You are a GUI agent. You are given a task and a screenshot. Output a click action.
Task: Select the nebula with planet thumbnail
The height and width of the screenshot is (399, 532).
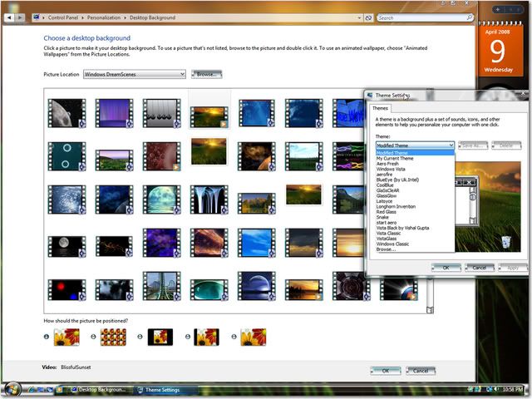257,156
